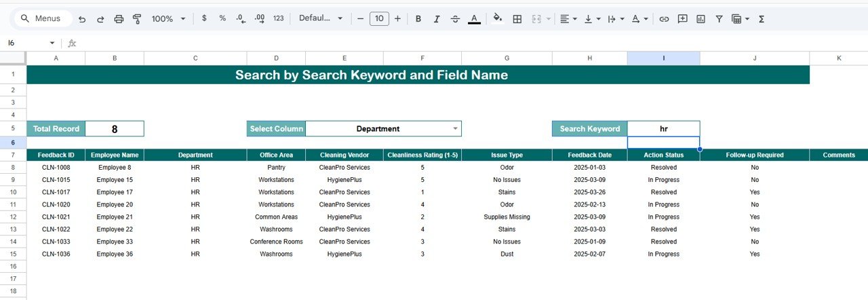This screenshot has height=300, width=868.
Task: Insert a link using the link icon
Action: (x=664, y=19)
